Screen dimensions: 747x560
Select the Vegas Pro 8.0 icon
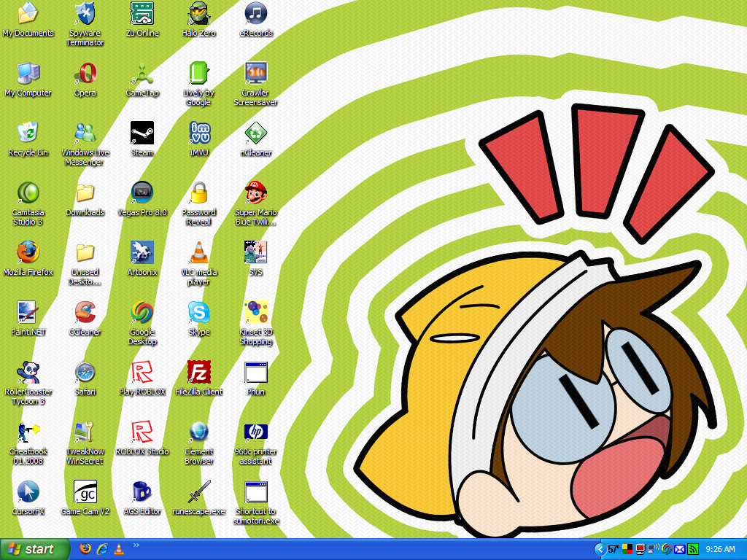click(142, 192)
